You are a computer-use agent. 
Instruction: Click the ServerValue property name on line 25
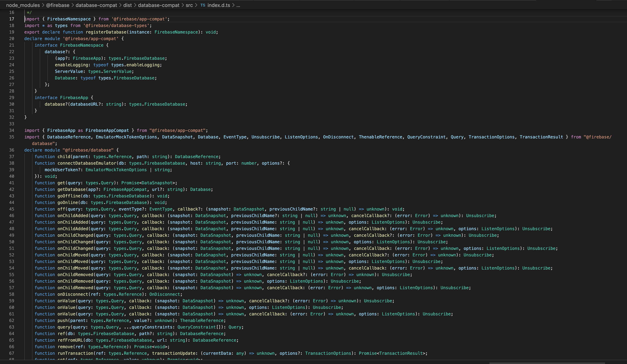(x=69, y=71)
